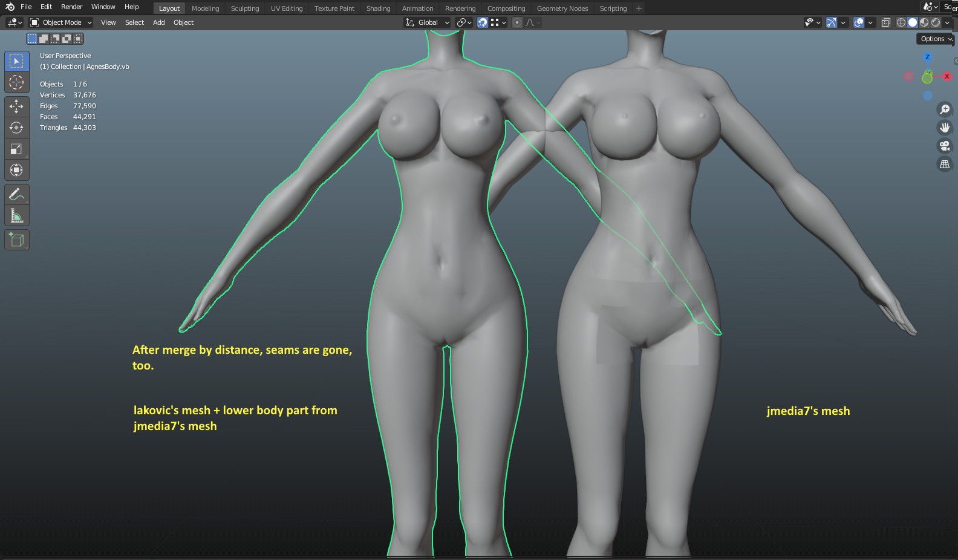
Task: Open the File menu
Action: (x=26, y=7)
